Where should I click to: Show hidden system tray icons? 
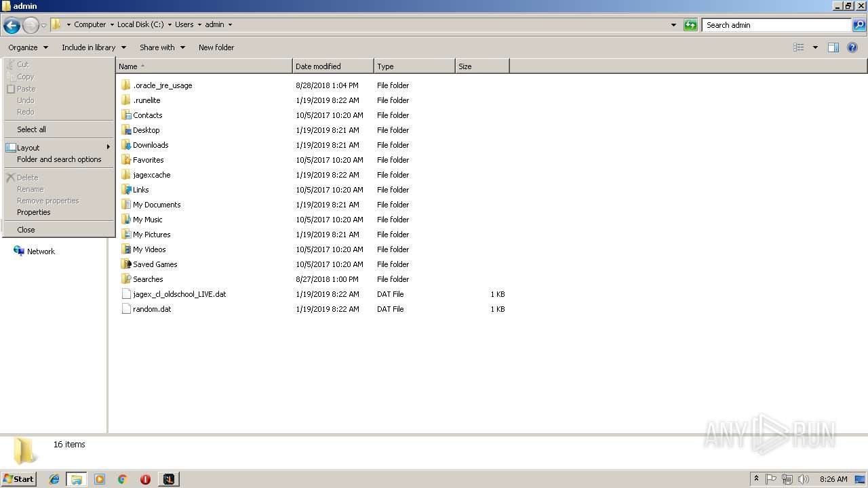pyautogui.click(x=756, y=479)
